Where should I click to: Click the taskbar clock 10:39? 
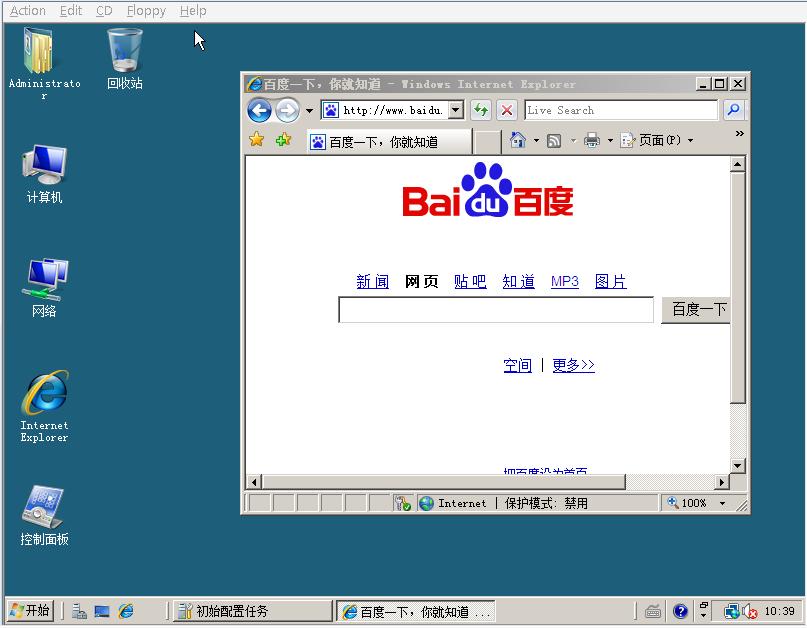point(779,611)
